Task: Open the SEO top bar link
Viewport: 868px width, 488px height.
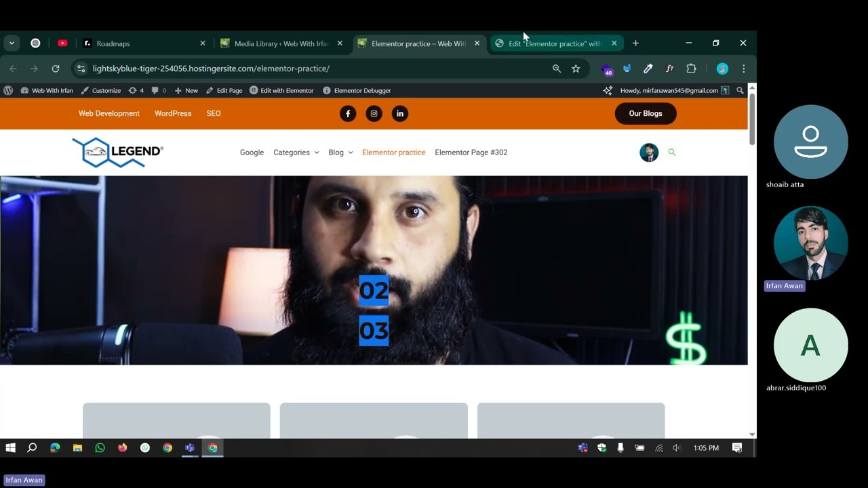Action: click(x=214, y=114)
